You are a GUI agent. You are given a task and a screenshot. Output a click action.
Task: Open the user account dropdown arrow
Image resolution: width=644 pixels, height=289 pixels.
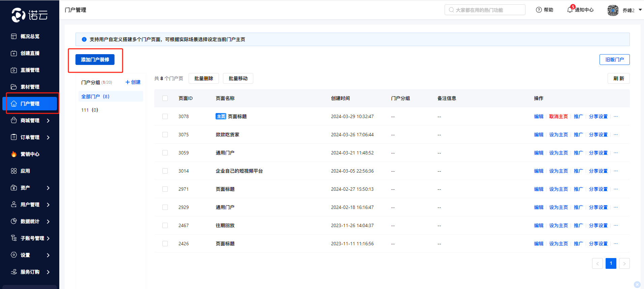pyautogui.click(x=640, y=10)
